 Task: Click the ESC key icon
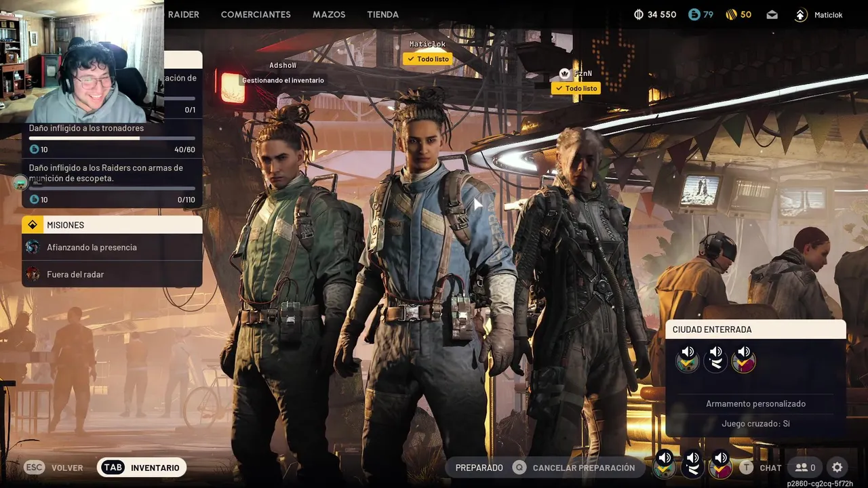pyautogui.click(x=34, y=468)
